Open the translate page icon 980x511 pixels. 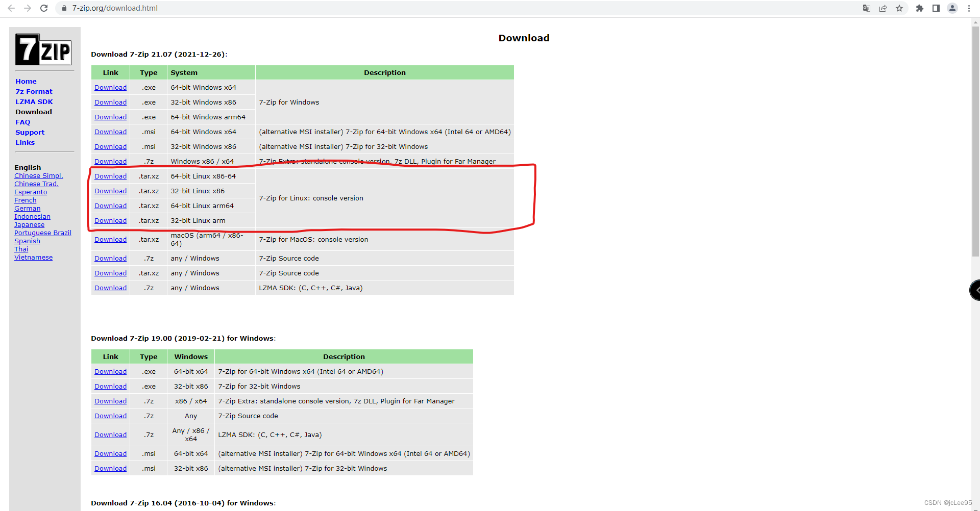tap(867, 8)
